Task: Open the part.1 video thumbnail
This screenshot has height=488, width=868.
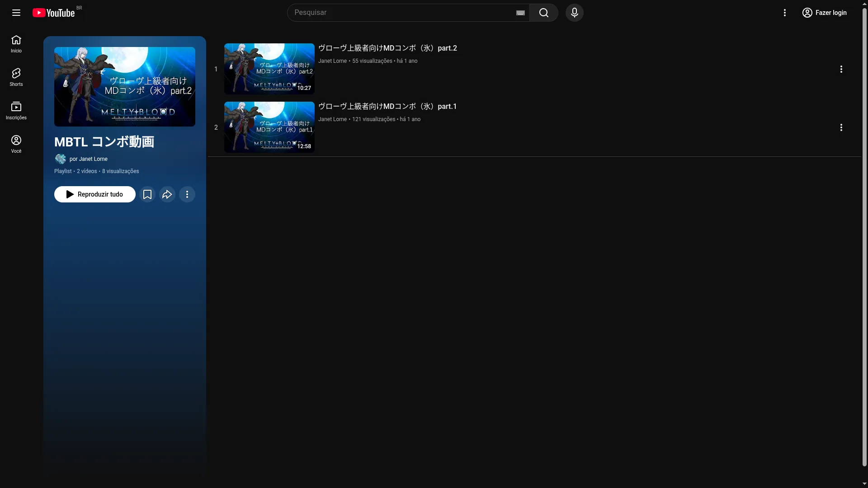Action: coord(269,127)
